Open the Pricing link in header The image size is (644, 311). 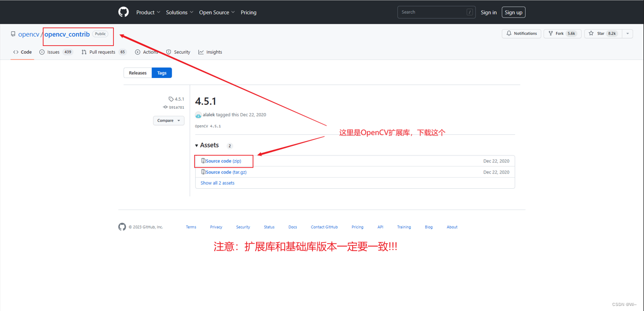pos(249,12)
